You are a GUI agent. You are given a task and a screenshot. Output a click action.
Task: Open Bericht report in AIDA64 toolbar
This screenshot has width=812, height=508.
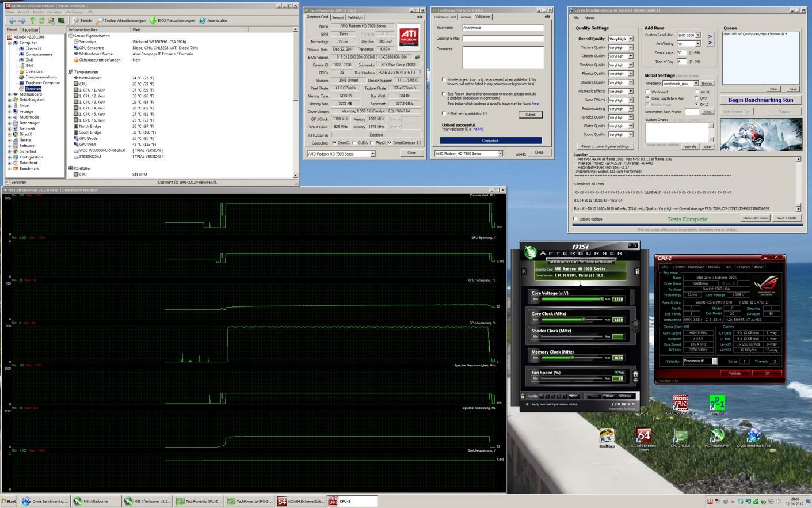82,21
